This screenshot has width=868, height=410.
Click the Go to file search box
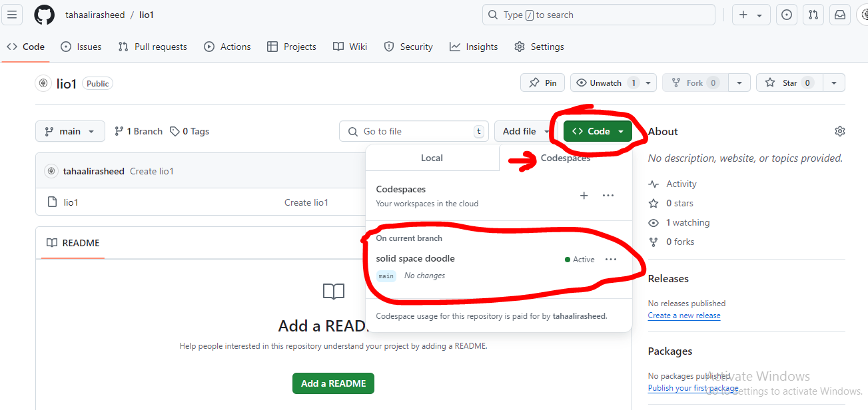(414, 131)
